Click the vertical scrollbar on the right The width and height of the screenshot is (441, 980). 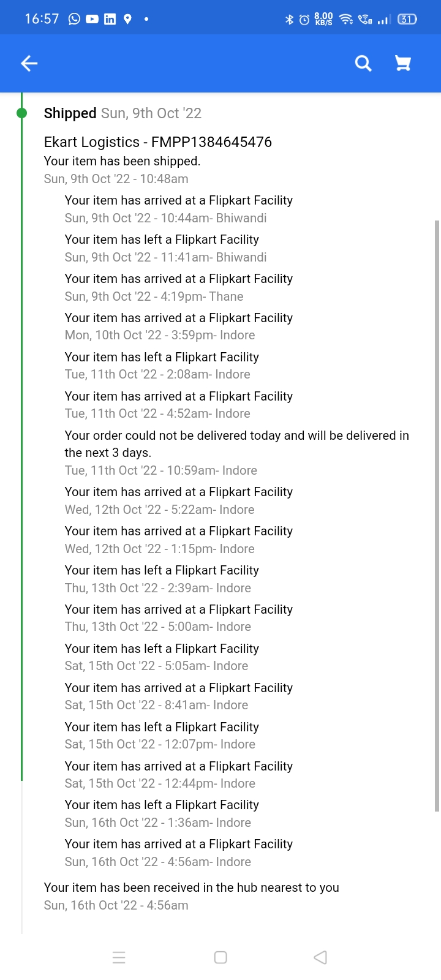pyautogui.click(x=437, y=514)
